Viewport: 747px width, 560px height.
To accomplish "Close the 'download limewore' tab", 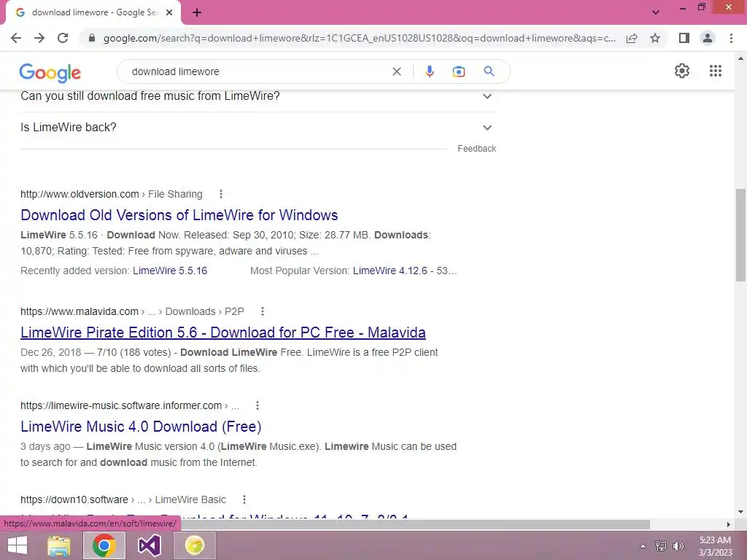I will [x=169, y=12].
